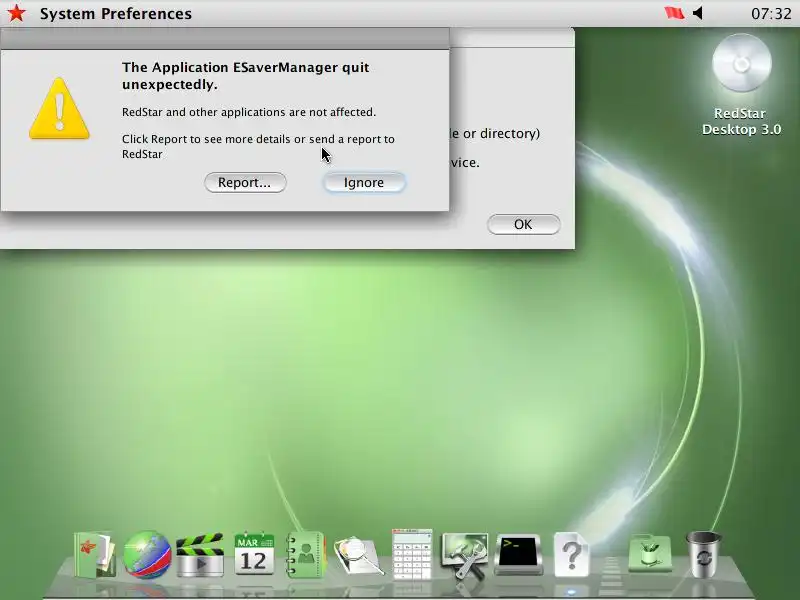
Task: Open the System Preferences menu bar title
Action: (116, 14)
